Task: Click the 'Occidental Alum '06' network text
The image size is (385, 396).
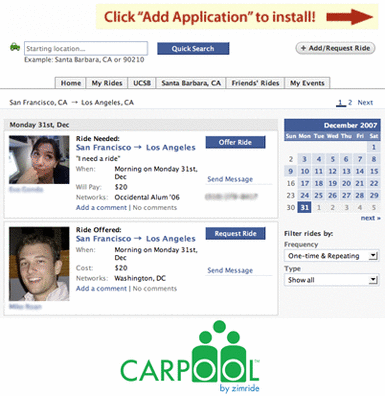Action: coord(147,197)
